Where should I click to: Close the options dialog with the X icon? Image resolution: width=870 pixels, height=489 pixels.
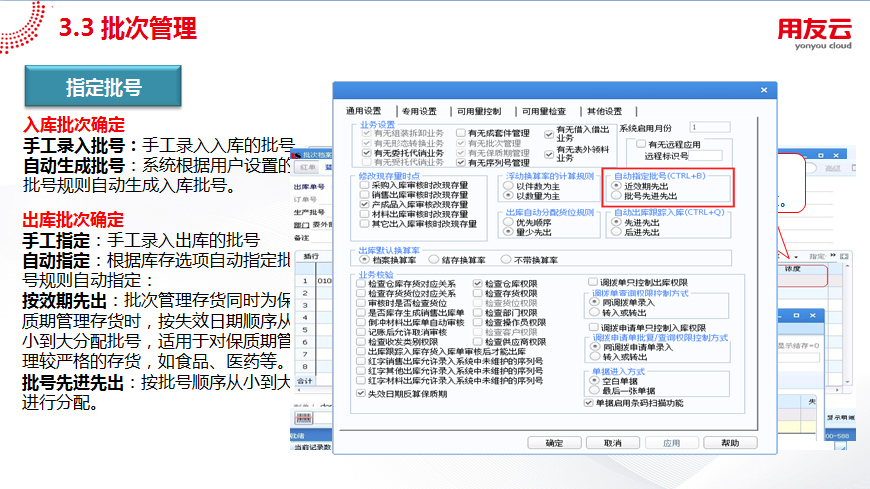765,89
